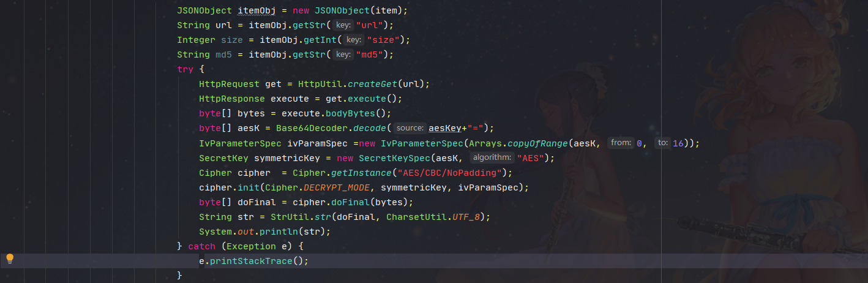The image size is (868, 283).
Task: Click the 'getInstance' method call
Action: point(361,172)
